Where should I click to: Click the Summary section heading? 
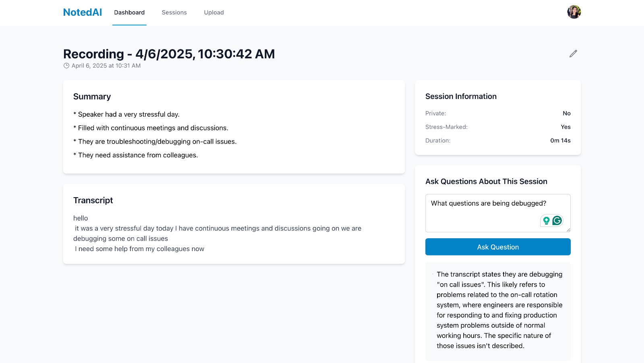pos(92,97)
